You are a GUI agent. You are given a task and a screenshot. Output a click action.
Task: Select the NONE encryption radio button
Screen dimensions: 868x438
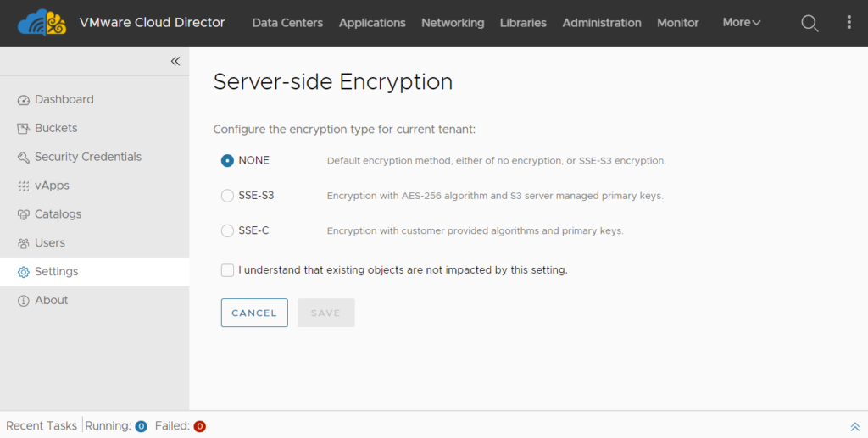(x=227, y=160)
